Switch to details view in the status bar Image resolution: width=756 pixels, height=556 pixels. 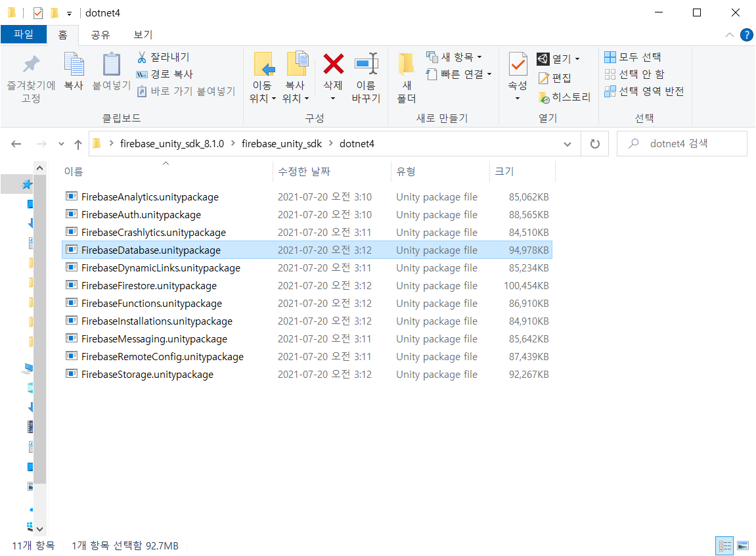pos(724,546)
